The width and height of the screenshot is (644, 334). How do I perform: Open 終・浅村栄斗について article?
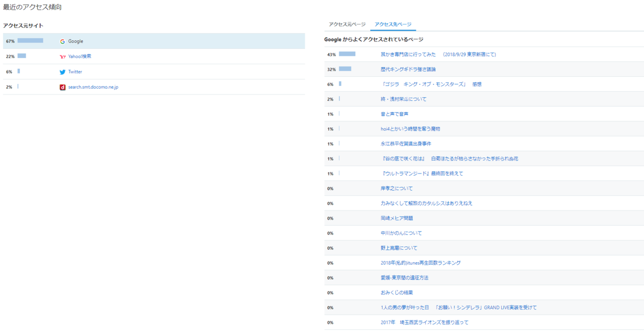[x=403, y=99]
